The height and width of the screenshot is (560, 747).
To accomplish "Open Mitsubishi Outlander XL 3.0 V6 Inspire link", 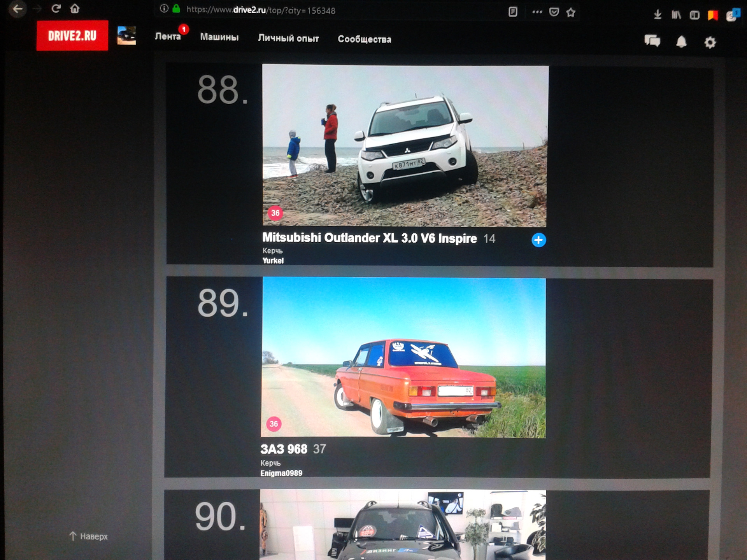I will tap(370, 238).
